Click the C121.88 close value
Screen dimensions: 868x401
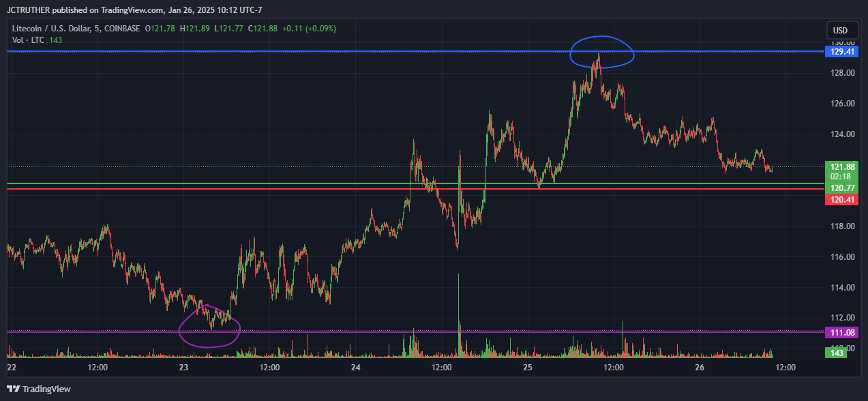pos(263,29)
